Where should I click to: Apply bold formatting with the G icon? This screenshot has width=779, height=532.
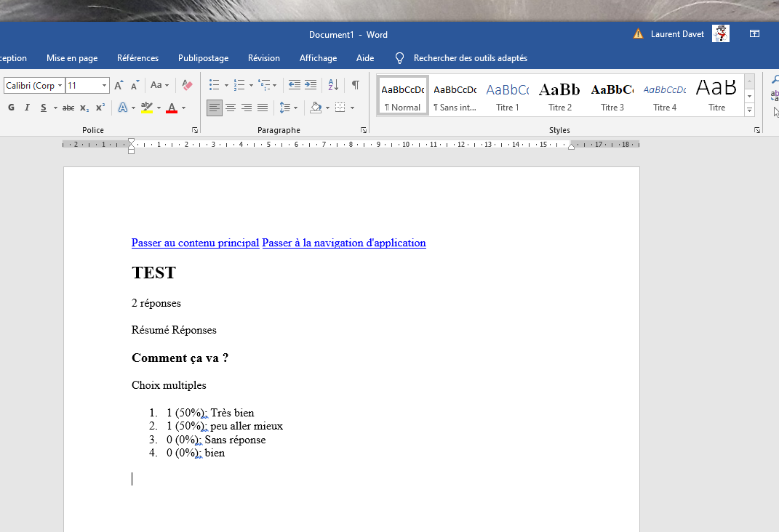point(10,107)
